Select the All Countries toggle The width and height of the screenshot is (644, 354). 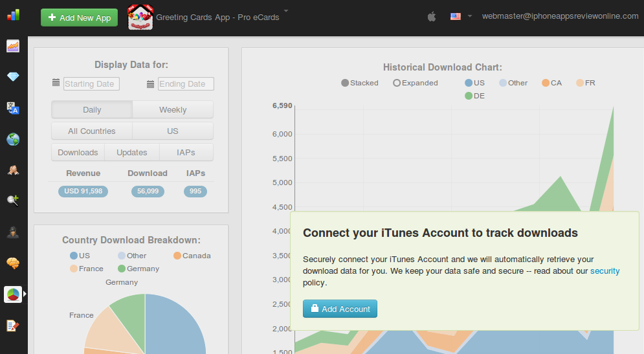coord(92,131)
